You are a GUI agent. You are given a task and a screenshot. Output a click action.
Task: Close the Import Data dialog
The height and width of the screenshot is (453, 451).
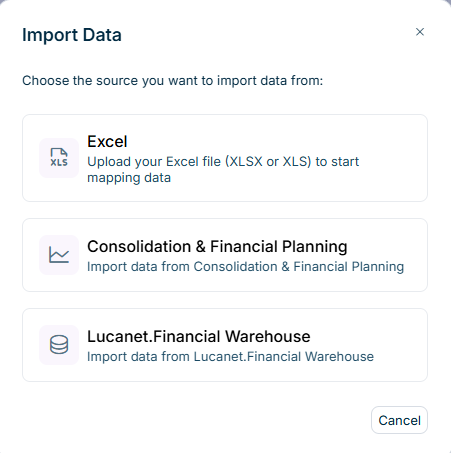(x=420, y=32)
